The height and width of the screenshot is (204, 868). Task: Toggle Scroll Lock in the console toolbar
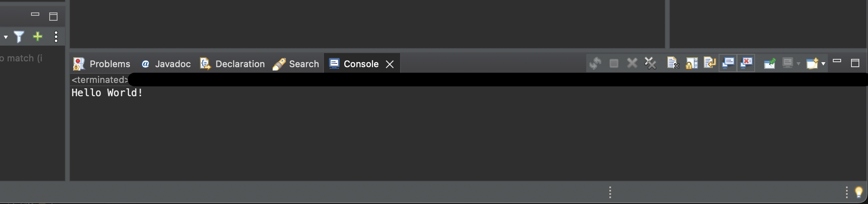coord(691,63)
